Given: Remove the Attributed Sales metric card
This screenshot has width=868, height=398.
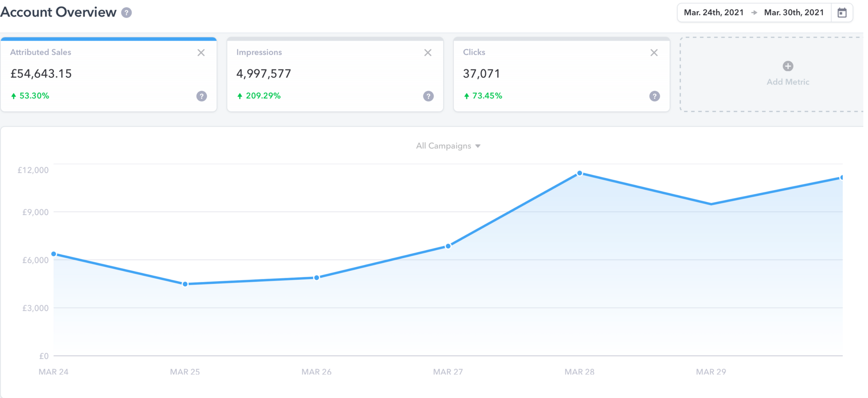Looking at the screenshot, I should [201, 53].
